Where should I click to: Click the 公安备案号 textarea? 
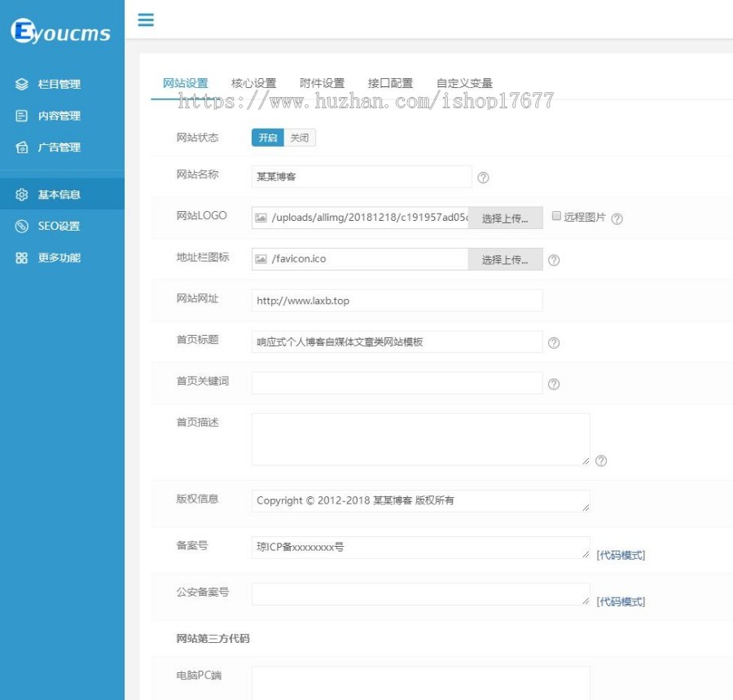tap(421, 594)
